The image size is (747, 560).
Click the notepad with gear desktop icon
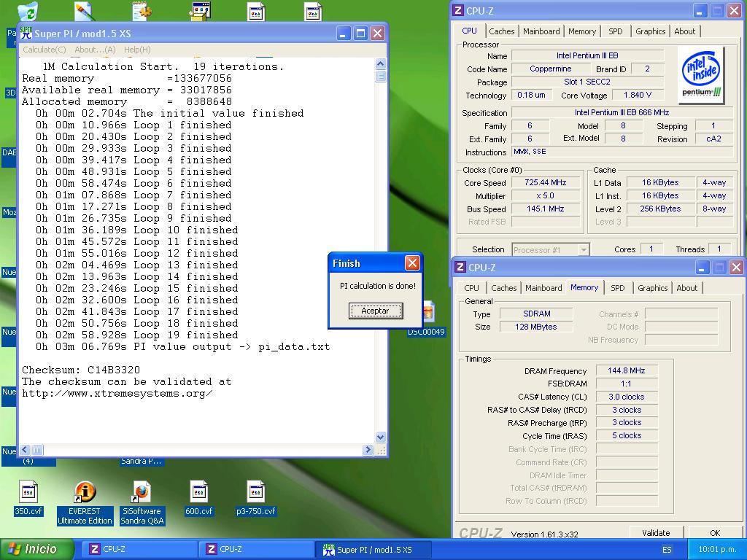click(x=142, y=12)
